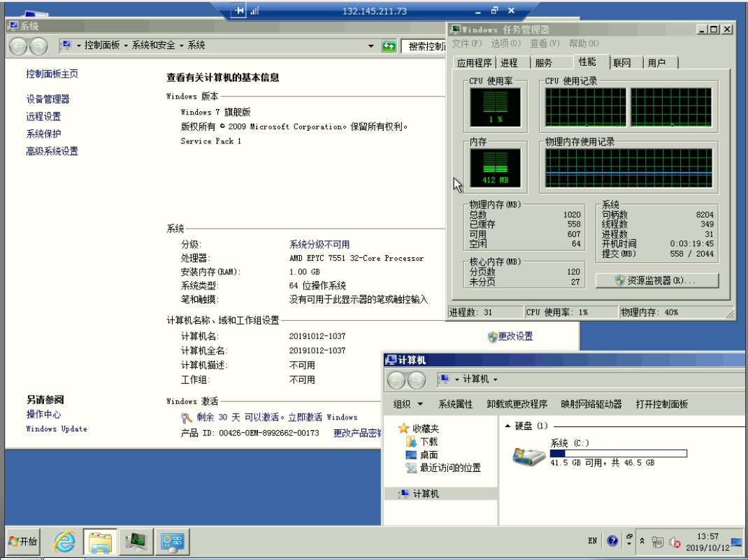Open Windows Explorer from the taskbar
The image size is (748, 560).
point(100,541)
